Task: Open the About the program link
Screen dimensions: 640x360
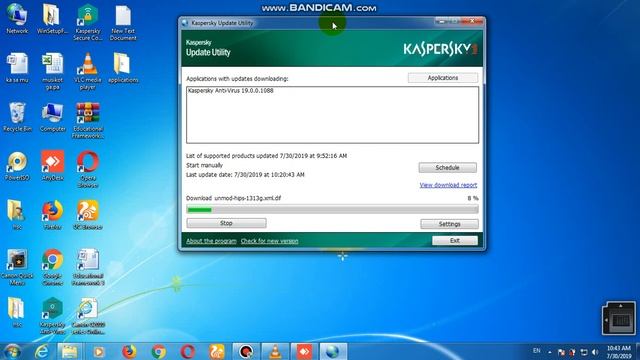Action: coord(211,241)
